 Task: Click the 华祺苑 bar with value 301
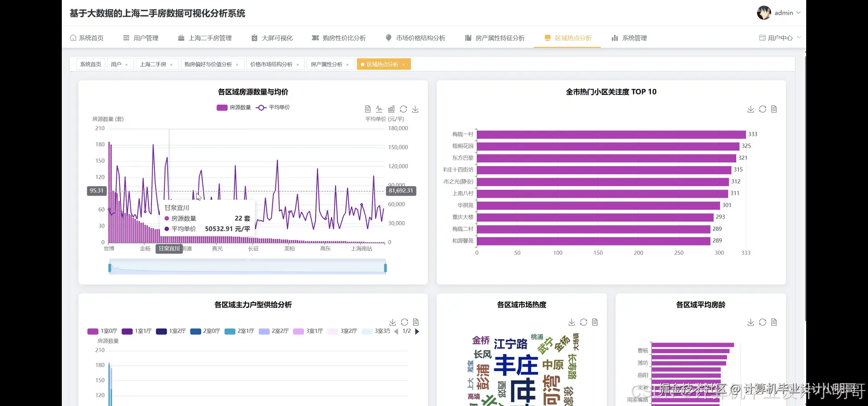click(x=599, y=205)
